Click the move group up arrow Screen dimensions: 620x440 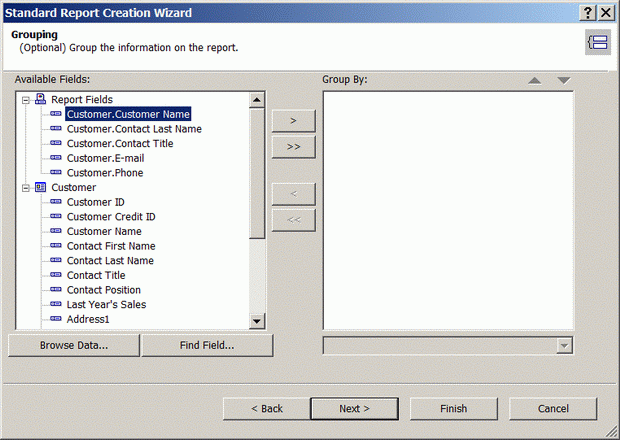pos(535,80)
